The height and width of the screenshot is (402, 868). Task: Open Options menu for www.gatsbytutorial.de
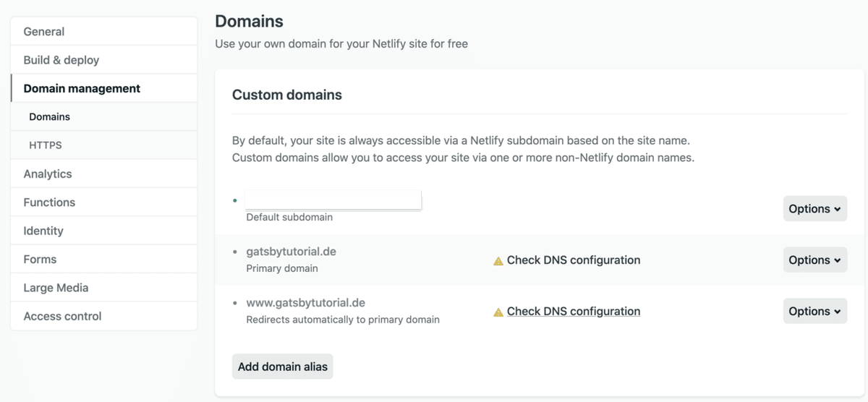pyautogui.click(x=814, y=312)
